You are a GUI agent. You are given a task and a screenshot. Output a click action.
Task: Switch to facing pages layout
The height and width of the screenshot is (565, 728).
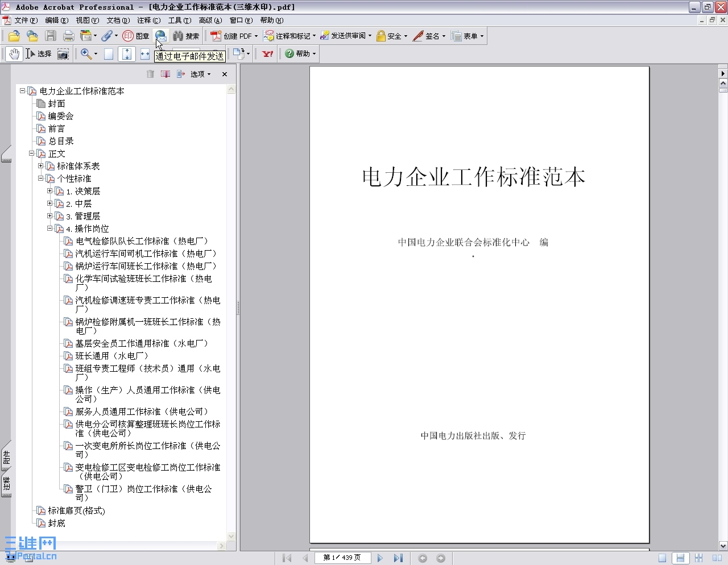coord(717,558)
